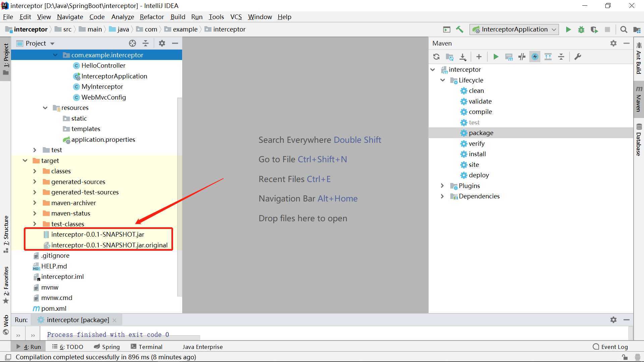Expand the classes folder

click(35, 171)
